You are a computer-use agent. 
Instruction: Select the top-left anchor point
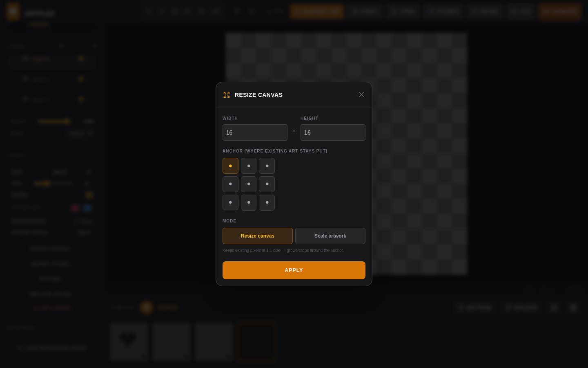point(230,166)
